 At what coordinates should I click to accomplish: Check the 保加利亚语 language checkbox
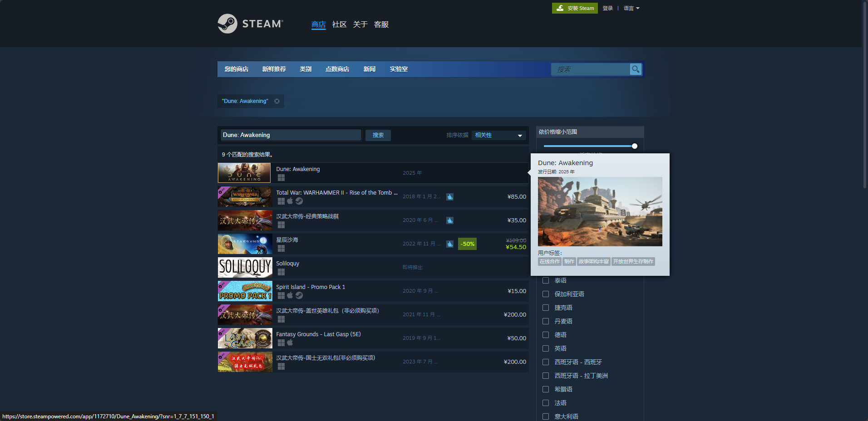pyautogui.click(x=546, y=294)
